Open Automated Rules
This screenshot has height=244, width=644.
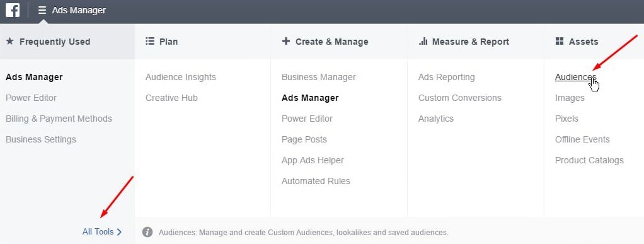(316, 181)
